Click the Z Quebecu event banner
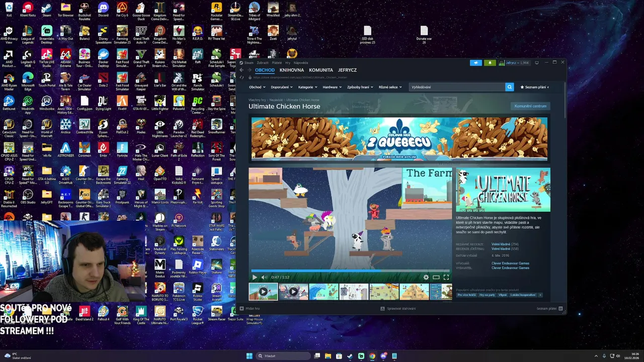The image size is (644, 362). (399, 139)
